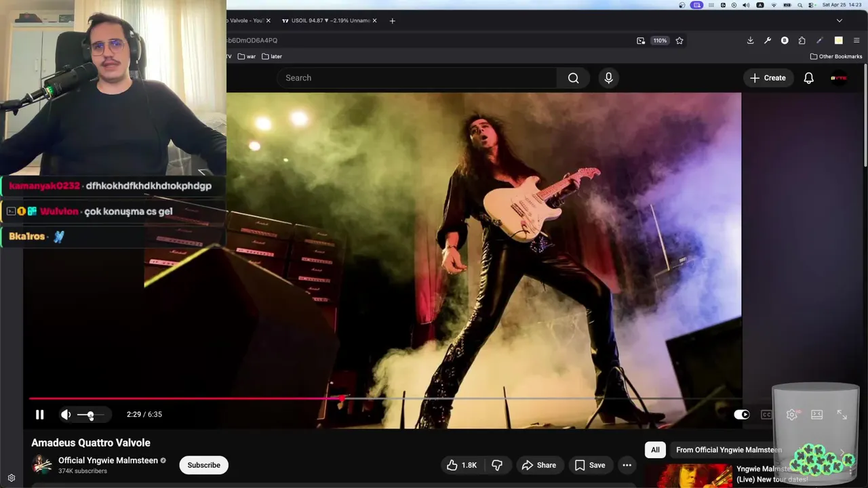Image resolution: width=868 pixels, height=488 pixels.
Task: Open a new browser tab
Action: point(392,20)
